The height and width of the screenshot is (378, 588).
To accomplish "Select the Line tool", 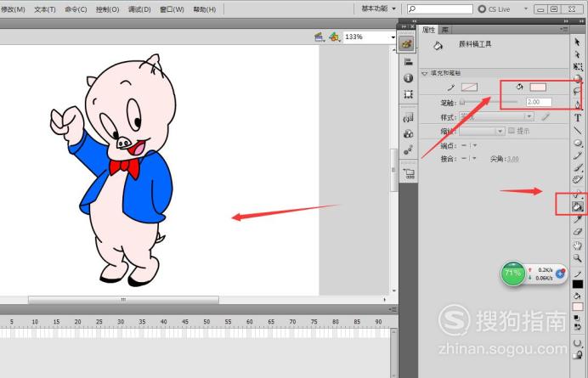I will click(578, 131).
